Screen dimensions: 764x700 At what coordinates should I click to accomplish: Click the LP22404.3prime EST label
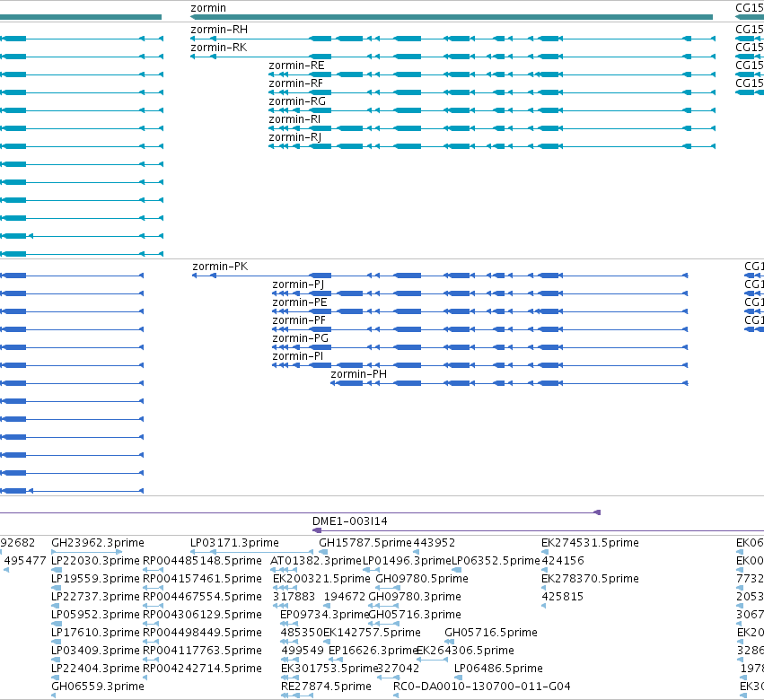tap(95, 669)
